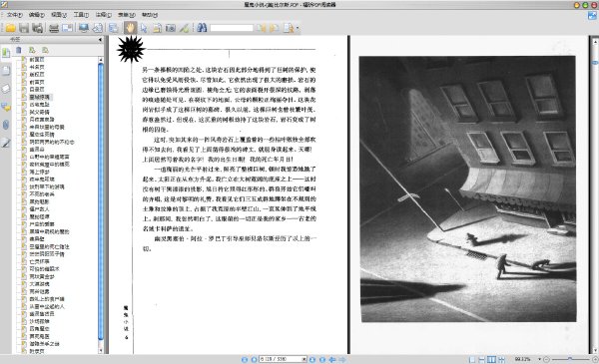Open the comments panel icon
The image size is (599, 364).
click(x=6, y=107)
